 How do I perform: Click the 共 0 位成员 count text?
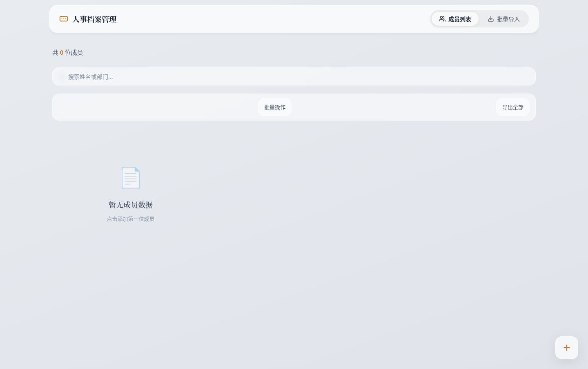pyautogui.click(x=67, y=52)
